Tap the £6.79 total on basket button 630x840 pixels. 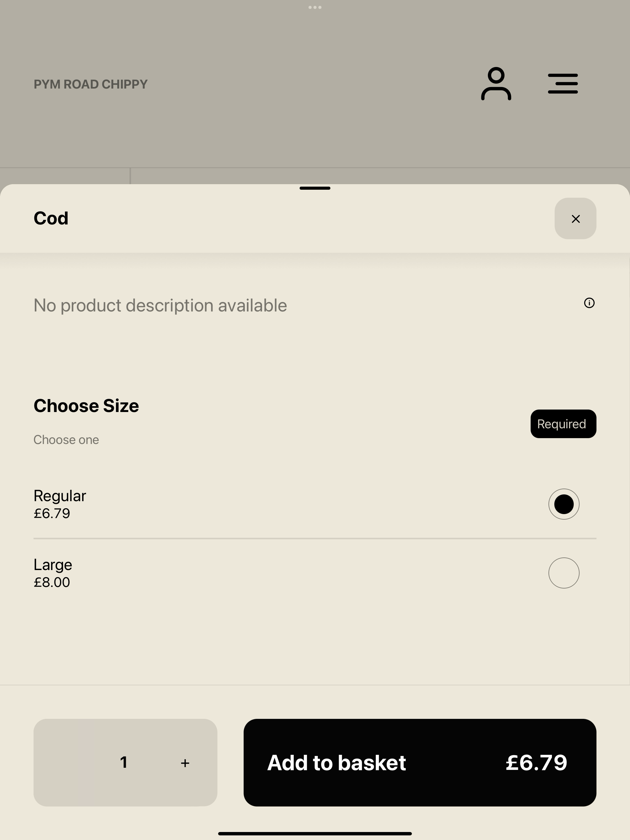tap(536, 763)
